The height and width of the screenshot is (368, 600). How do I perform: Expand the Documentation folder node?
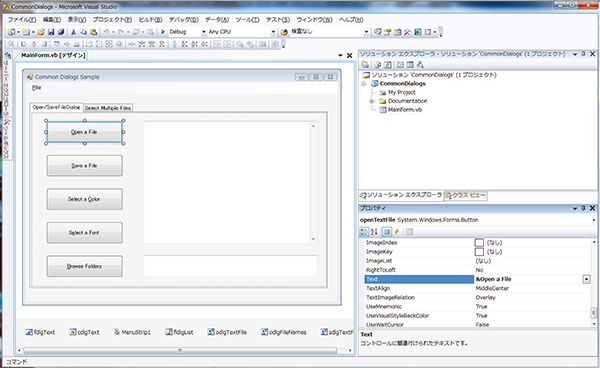(371, 101)
